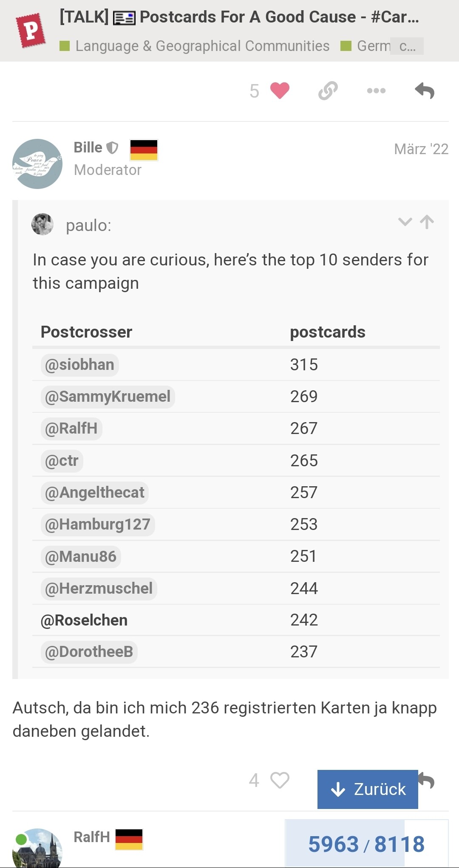
Task: Open paulo's small avatar in the quote
Action: pos(42,224)
